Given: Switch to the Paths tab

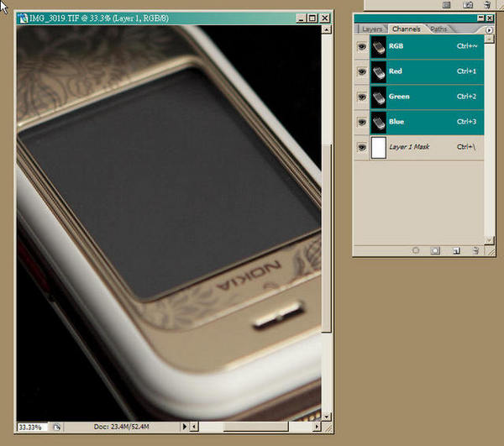Looking at the screenshot, I should click(x=438, y=29).
